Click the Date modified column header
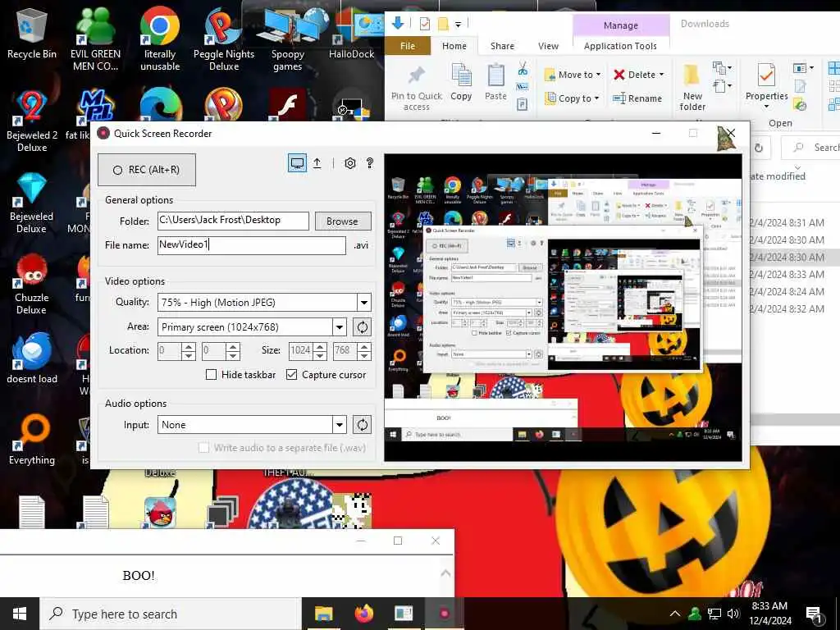The height and width of the screenshot is (630, 840). 778,176
